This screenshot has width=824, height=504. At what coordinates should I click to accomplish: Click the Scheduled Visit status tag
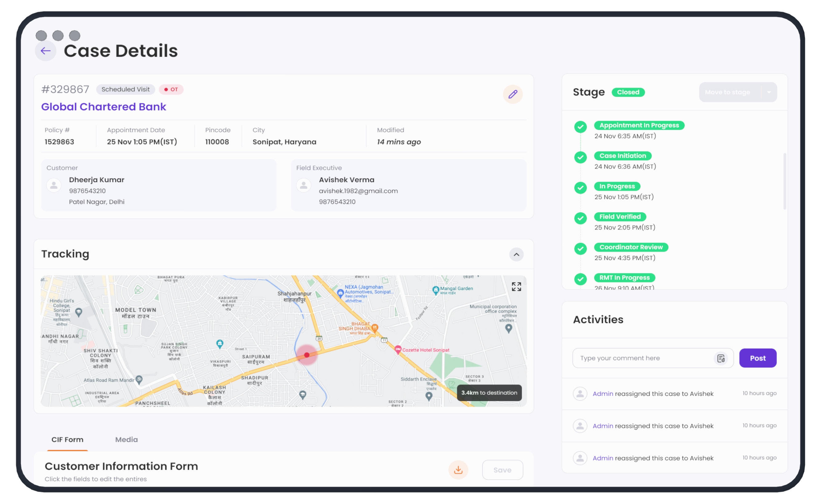(125, 89)
